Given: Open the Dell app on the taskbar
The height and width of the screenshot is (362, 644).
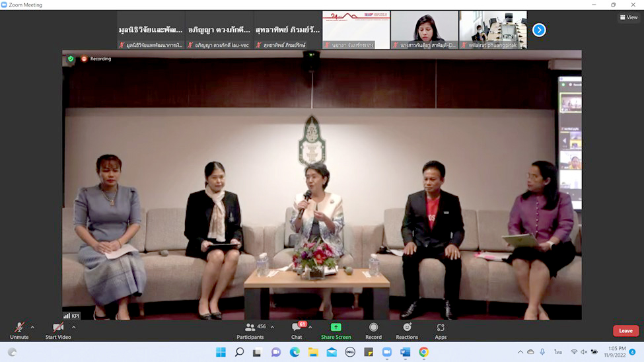Looking at the screenshot, I should pyautogui.click(x=350, y=352).
